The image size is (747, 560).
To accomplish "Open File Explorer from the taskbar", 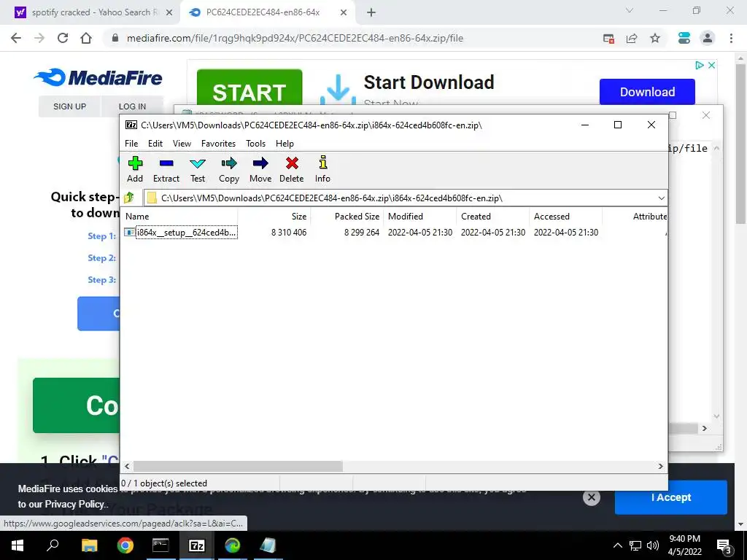I will [89, 545].
